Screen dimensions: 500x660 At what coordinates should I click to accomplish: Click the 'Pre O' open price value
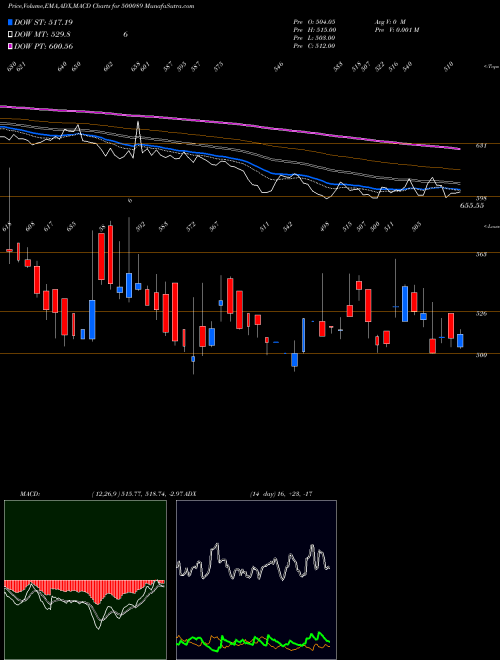pos(314,22)
